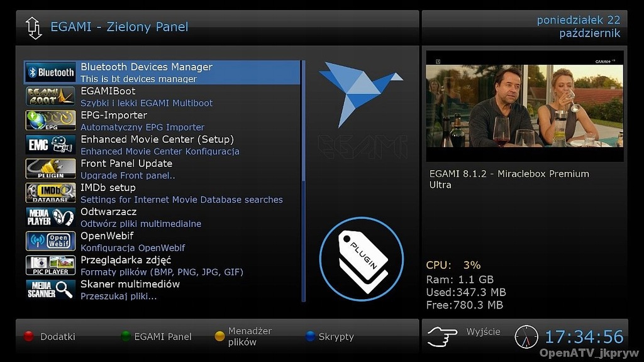Click the 'Ram: 1.1 GB' readout
Screen dimensions: 644x362
pos(460,280)
